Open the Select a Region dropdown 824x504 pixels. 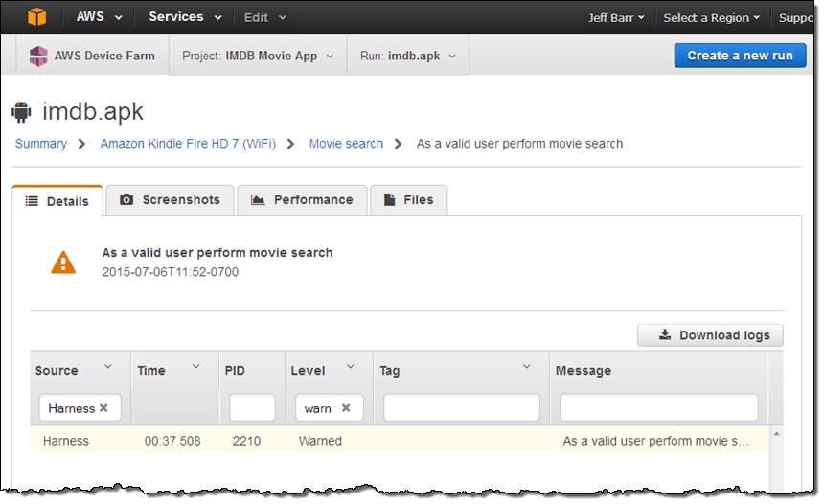tap(711, 18)
